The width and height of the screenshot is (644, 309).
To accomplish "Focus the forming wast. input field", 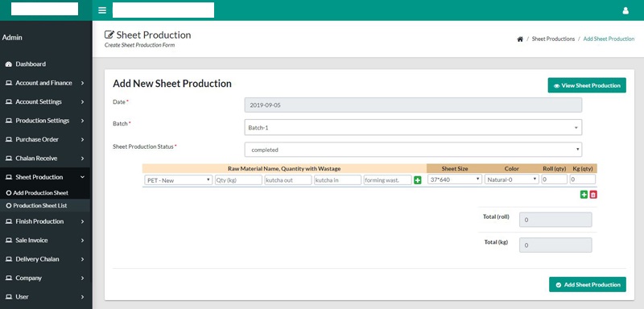I will click(387, 179).
